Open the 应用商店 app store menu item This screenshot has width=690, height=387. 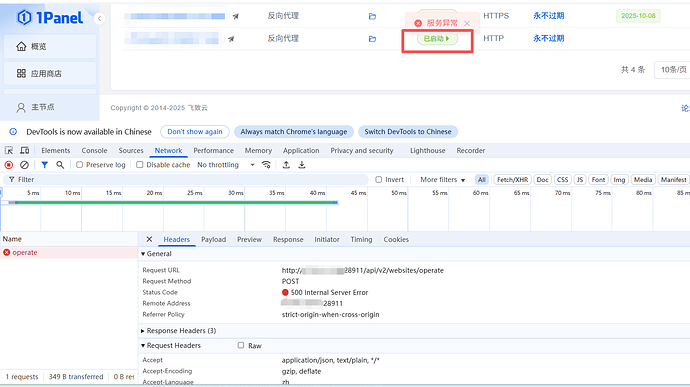pos(50,74)
